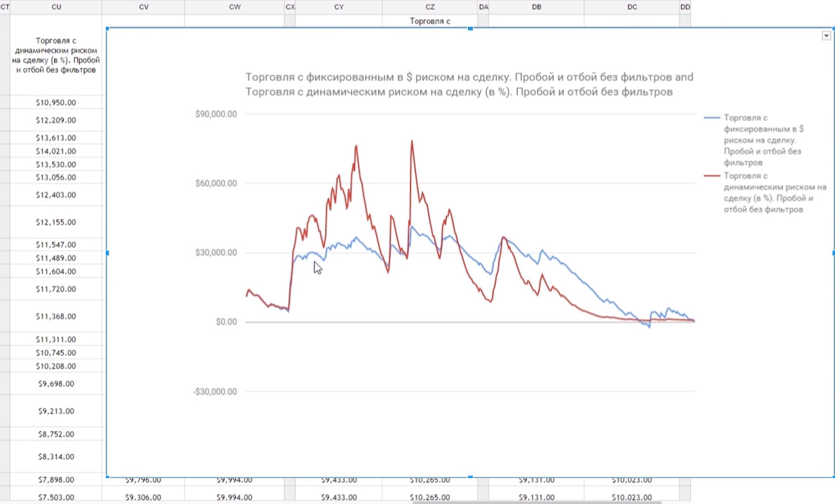Select cell $14,021.00
Screen dimensions: 835x504
click(x=56, y=150)
